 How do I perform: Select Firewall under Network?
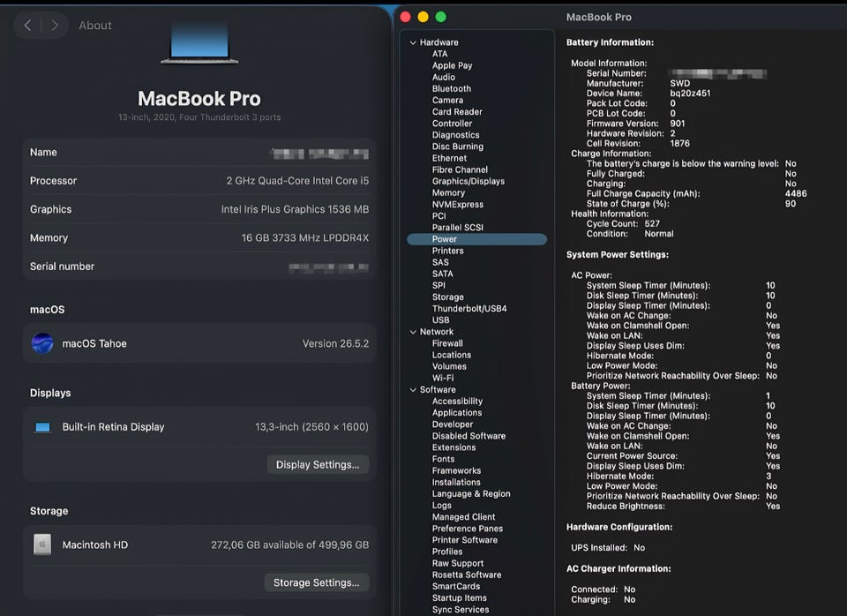(x=447, y=343)
